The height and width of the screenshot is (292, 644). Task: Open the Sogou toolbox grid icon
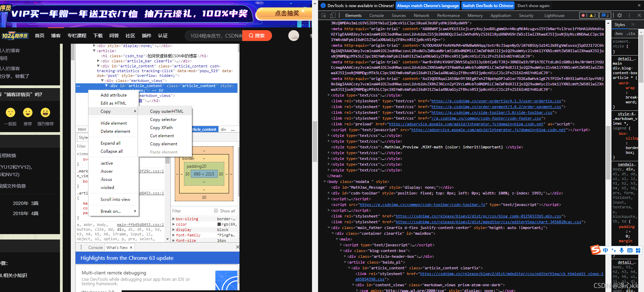[x=638, y=250]
